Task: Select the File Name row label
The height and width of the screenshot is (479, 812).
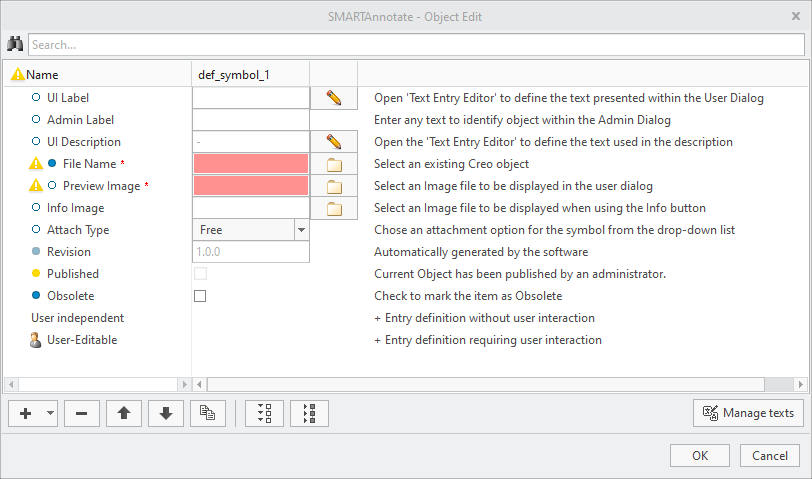Action: tap(90, 164)
